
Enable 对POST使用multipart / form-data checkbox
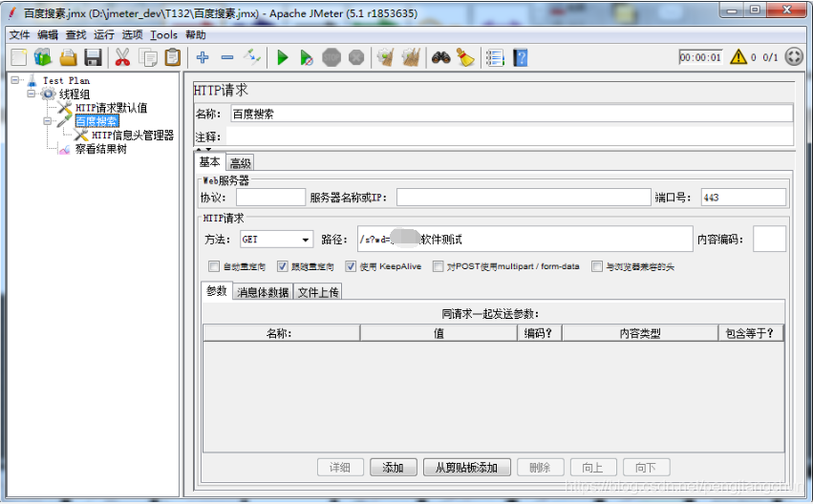(x=439, y=266)
